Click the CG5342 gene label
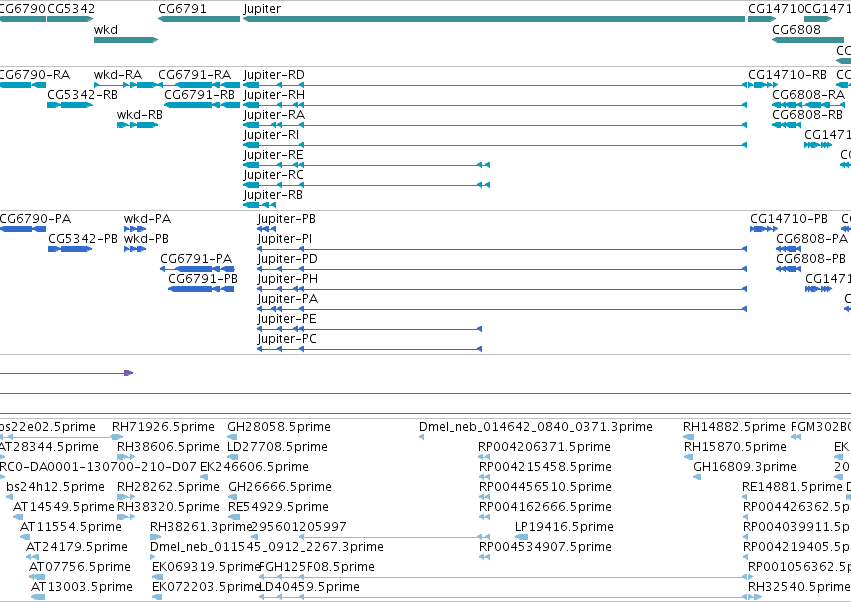The height and width of the screenshot is (602, 851). coord(71,9)
